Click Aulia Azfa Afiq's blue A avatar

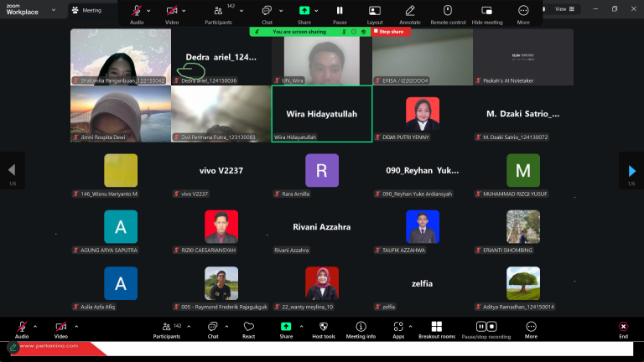click(x=121, y=283)
